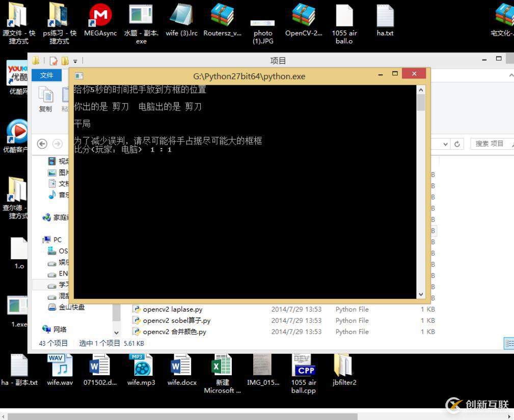Click the Explorer back navigation arrow
Screen dimensions: 514x420
(x=42, y=144)
